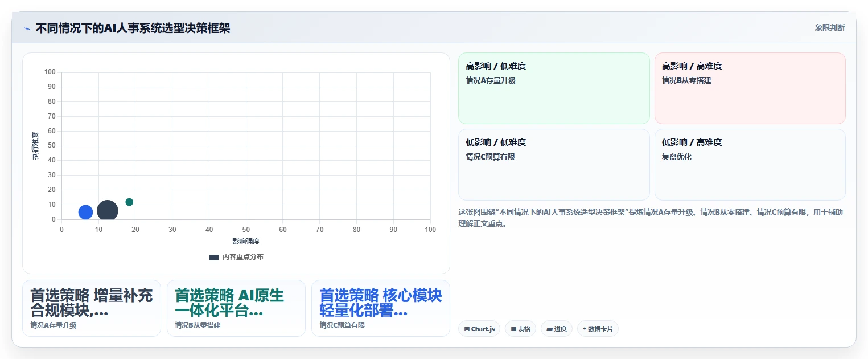Viewport: 868px width, 359px height.
Task: Click the 复盘优化 text
Action: pyautogui.click(x=677, y=157)
